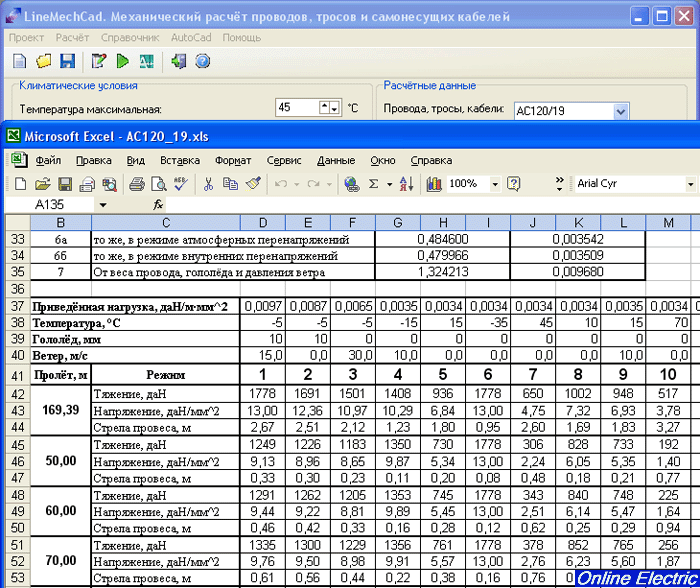Image resolution: width=700 pixels, height=588 pixels.
Task: Click the insert function fx button
Action: click(x=158, y=205)
